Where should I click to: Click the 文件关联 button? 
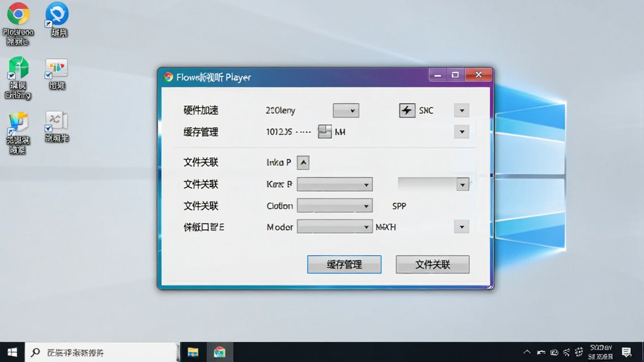[433, 265]
